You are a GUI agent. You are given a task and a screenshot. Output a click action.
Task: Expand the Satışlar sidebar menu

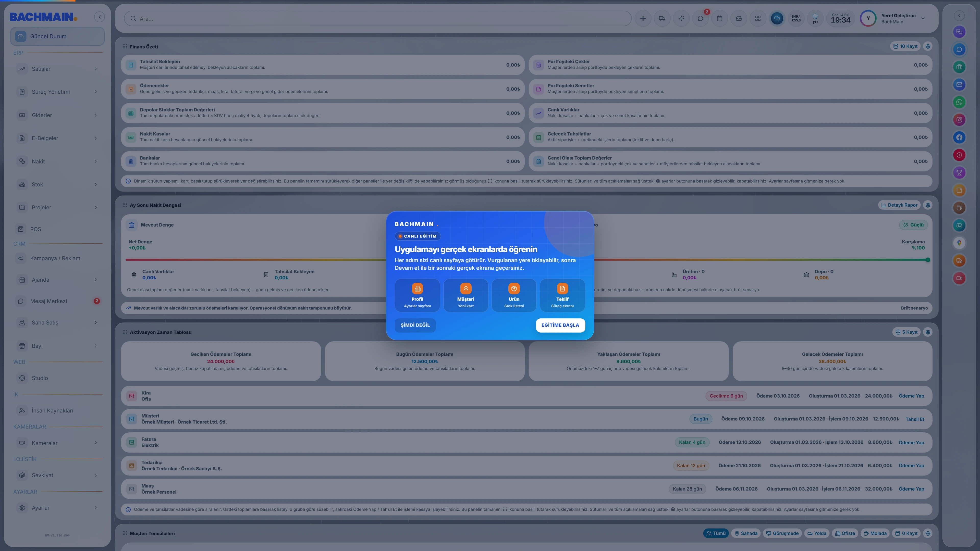(57, 69)
